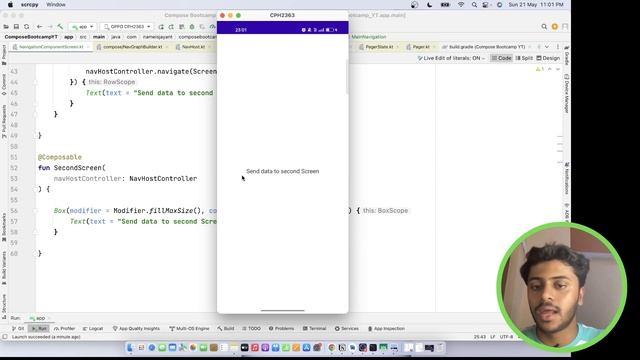Image resolution: width=640 pixels, height=360 pixels.
Task: Open App Quality Insights tool window
Action: (136, 328)
